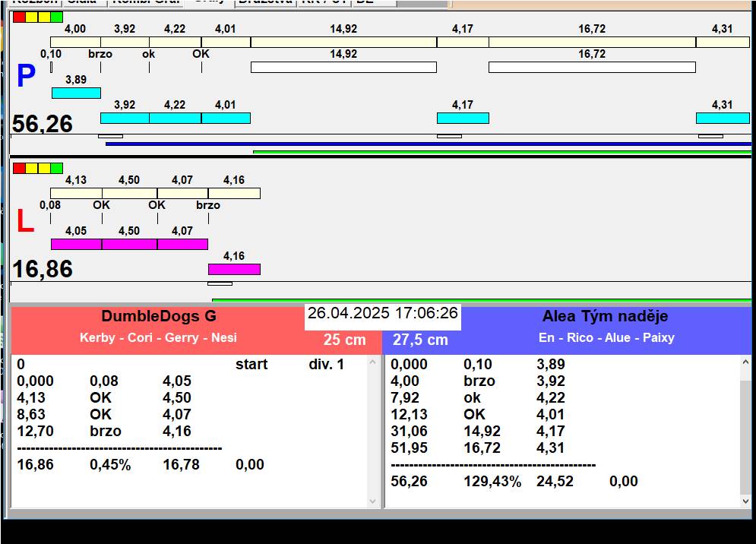
Task: Click the first yellow light in lane L
Action: click(x=32, y=168)
